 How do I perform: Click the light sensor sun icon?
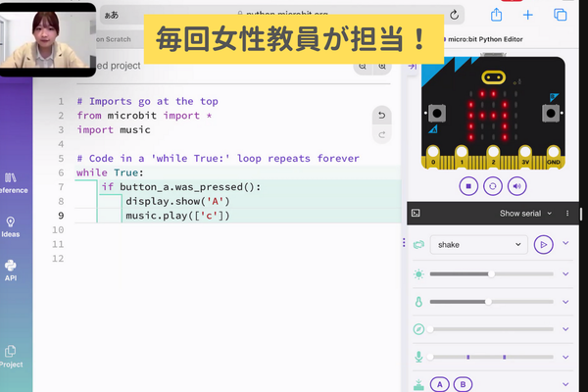tap(418, 274)
